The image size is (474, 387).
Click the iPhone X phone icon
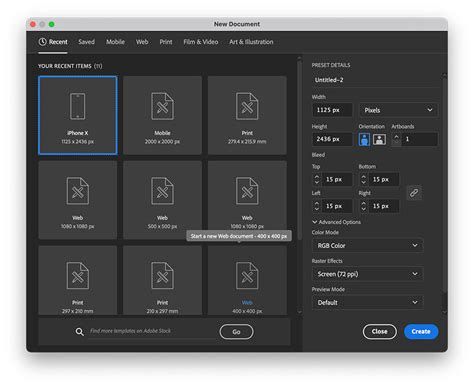[x=77, y=106]
